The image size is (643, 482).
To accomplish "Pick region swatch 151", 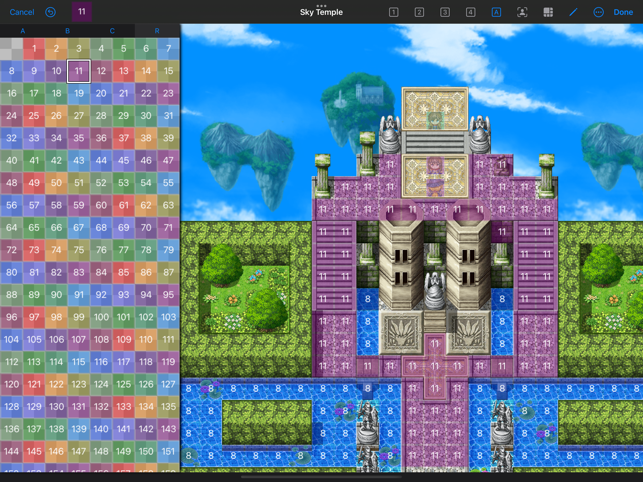I will (169, 451).
